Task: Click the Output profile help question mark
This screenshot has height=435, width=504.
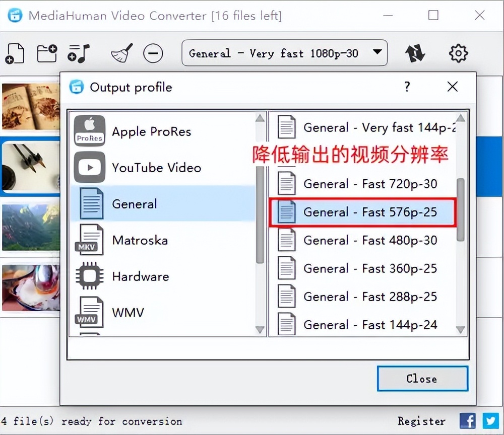Action: [x=407, y=87]
